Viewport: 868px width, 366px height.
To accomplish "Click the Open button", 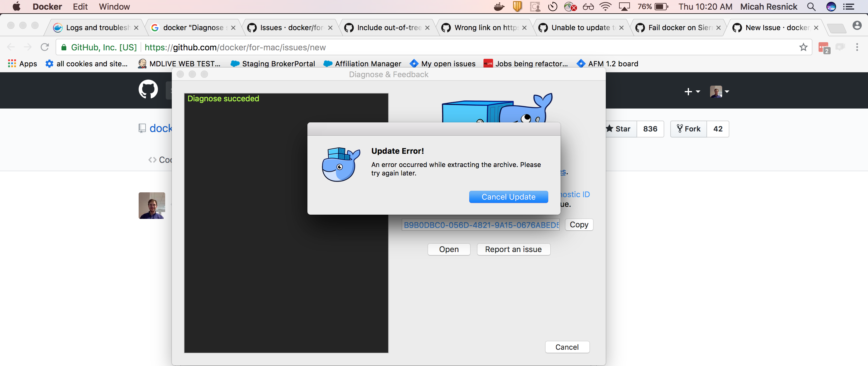I will click(x=448, y=249).
